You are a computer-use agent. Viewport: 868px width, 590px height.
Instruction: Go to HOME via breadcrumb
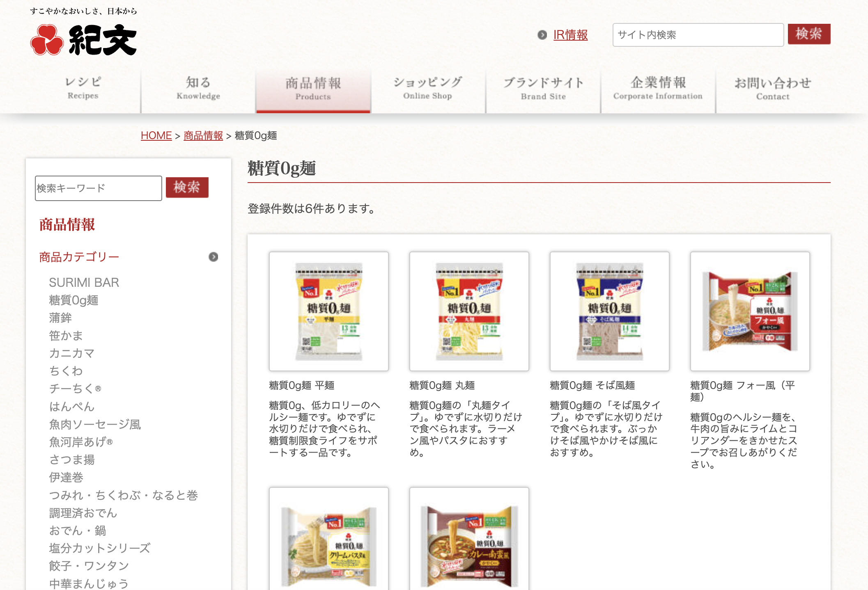[x=156, y=135]
